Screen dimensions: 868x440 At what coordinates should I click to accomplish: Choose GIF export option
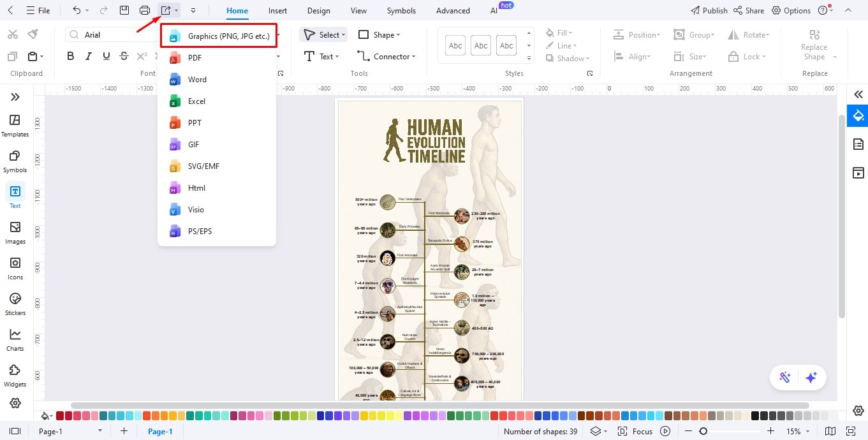click(x=217, y=145)
